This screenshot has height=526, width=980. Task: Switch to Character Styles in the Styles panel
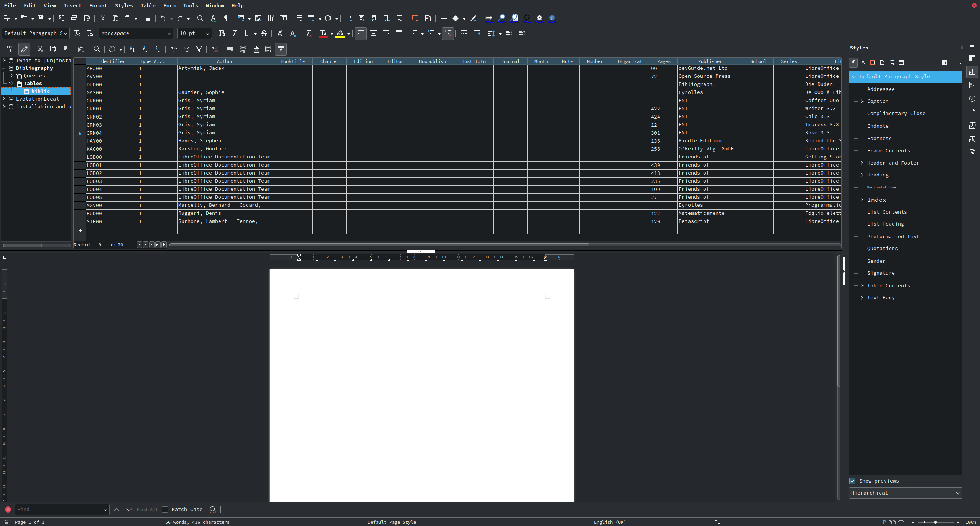[863, 63]
